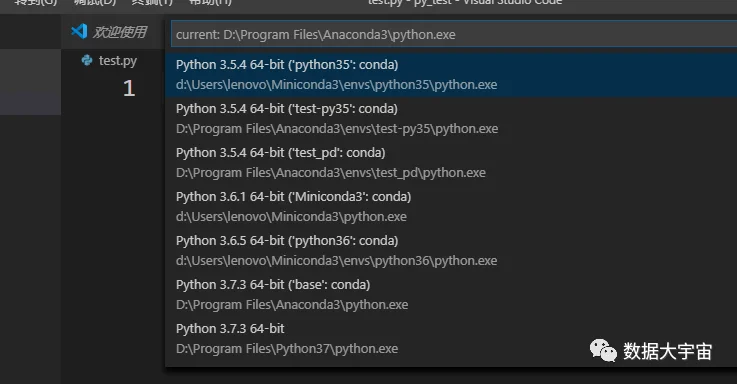Screen dimensions: 737x384
Task: Select Python 3.5.4 'python35' conda interpreter
Action: click(451, 75)
